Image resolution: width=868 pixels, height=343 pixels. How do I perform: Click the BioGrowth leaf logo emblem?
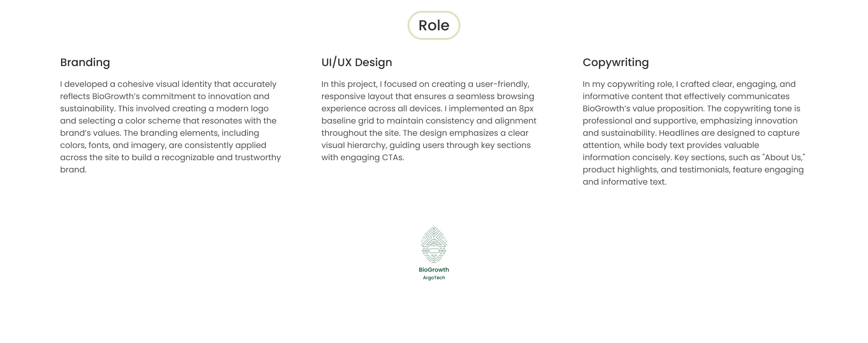click(x=434, y=245)
